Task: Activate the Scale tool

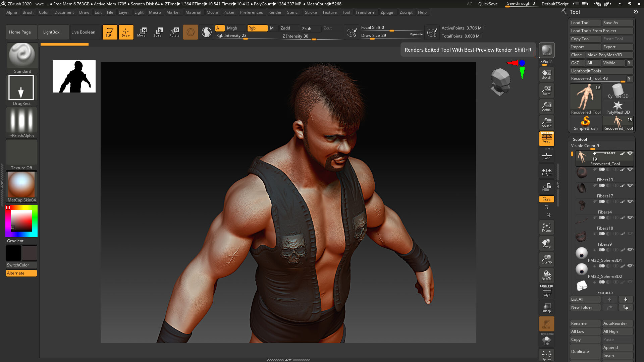Action: [x=157, y=32]
